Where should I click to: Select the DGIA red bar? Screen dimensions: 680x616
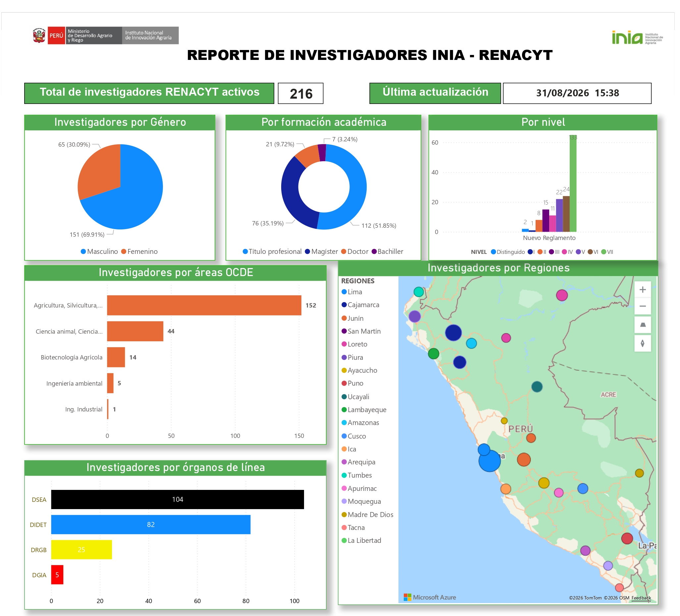(57, 575)
